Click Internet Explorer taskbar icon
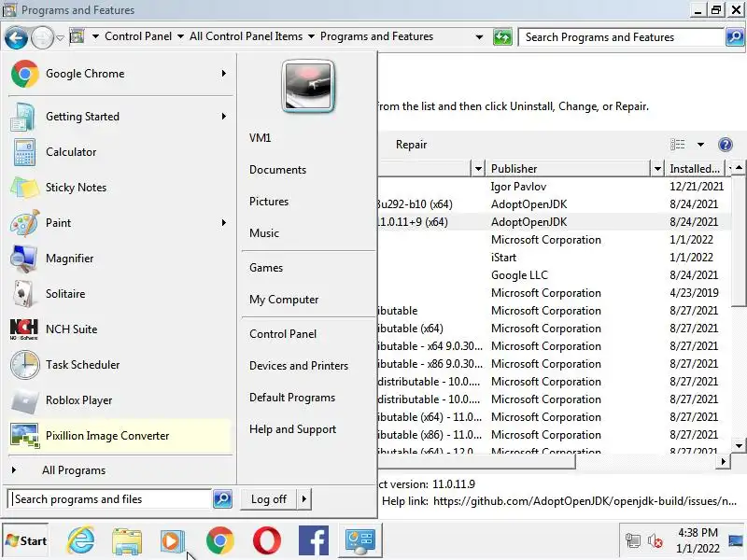The width and height of the screenshot is (747, 560). [x=80, y=540]
